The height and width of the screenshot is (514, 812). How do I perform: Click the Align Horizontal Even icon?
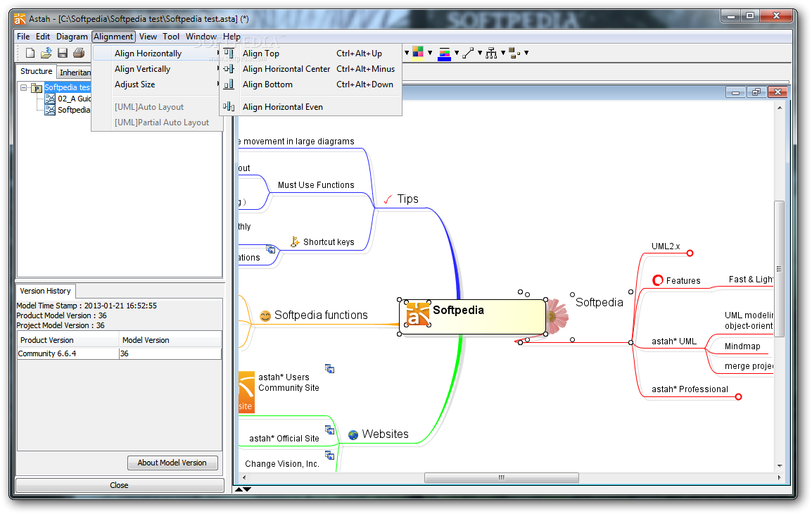[x=229, y=107]
